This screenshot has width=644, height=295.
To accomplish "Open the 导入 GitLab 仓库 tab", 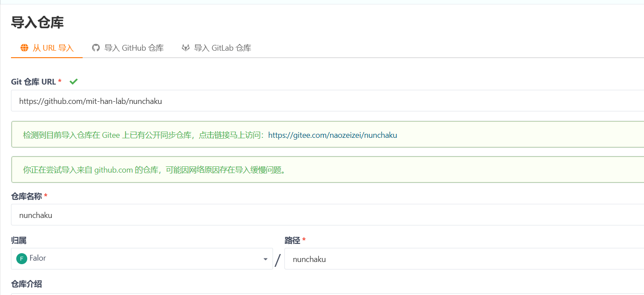I will coord(216,48).
